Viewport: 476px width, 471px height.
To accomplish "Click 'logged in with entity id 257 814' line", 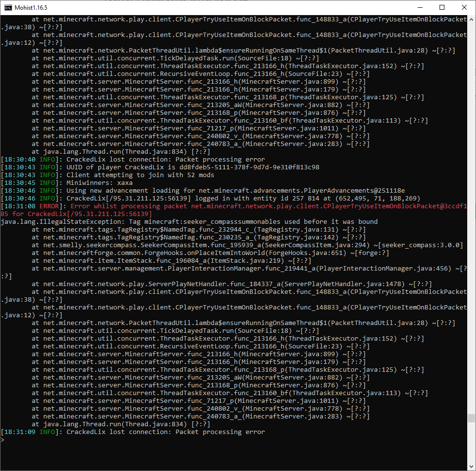I will click(x=211, y=199).
